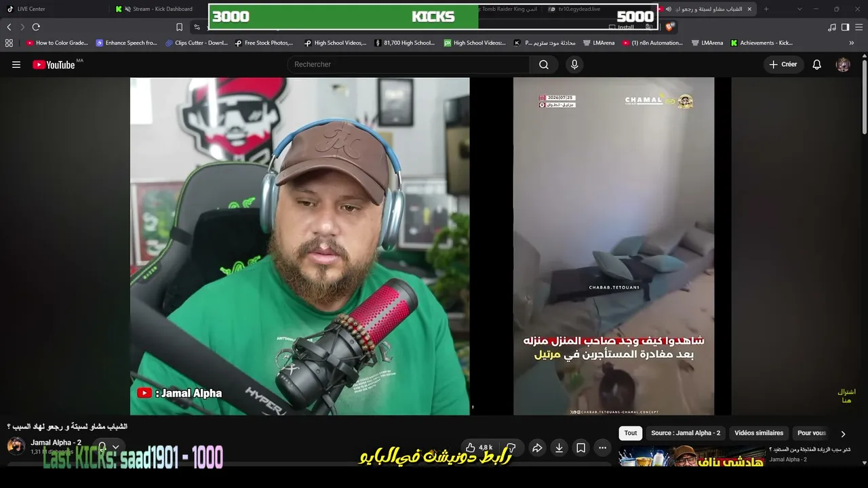Click the video player area
Viewport: 868px width, 488px height.
431,246
